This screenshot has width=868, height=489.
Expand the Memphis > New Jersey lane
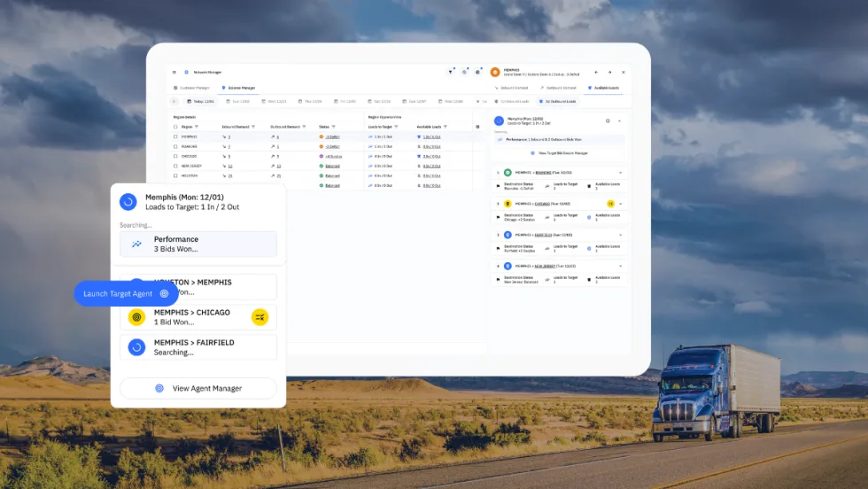click(x=620, y=266)
